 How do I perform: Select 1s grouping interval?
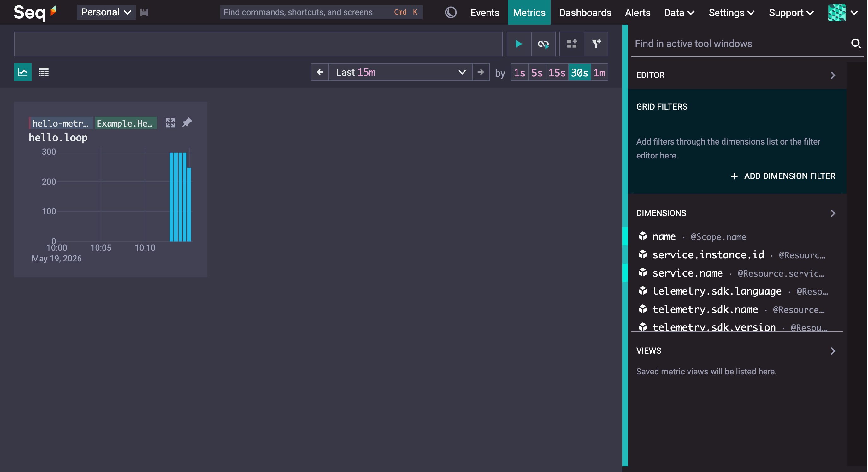(x=519, y=73)
